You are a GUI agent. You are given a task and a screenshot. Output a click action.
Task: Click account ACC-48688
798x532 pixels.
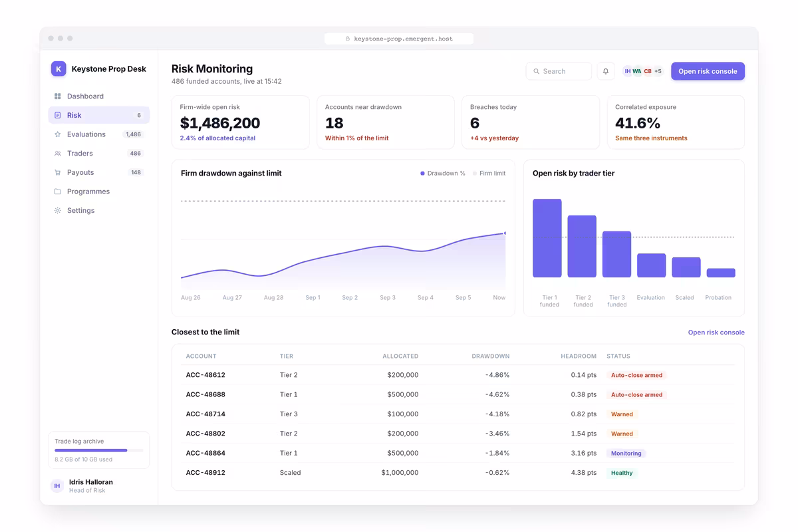pos(205,394)
